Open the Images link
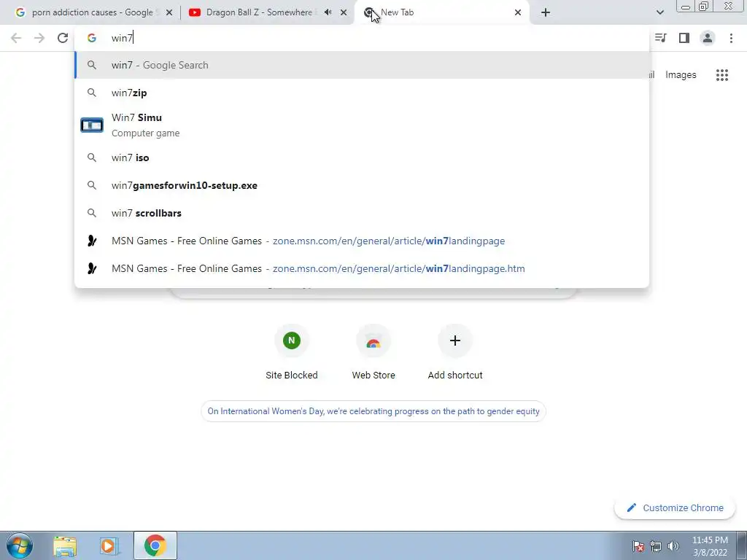 pyautogui.click(x=681, y=75)
